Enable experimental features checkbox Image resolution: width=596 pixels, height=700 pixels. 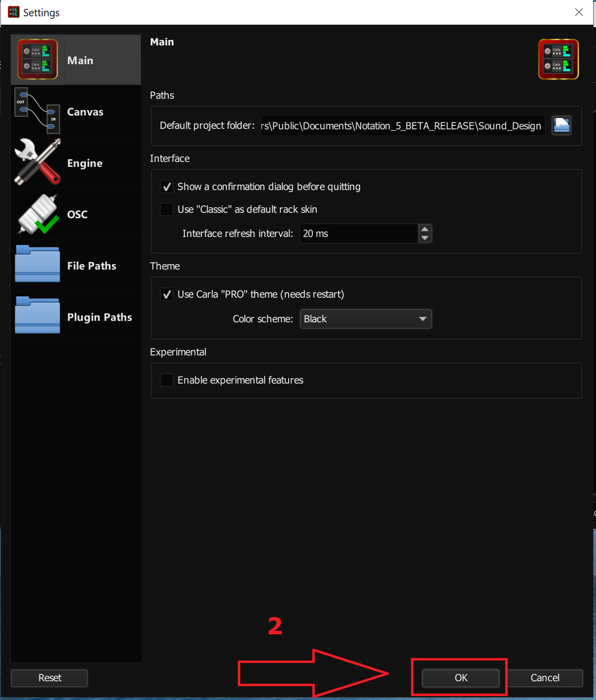pos(167,380)
